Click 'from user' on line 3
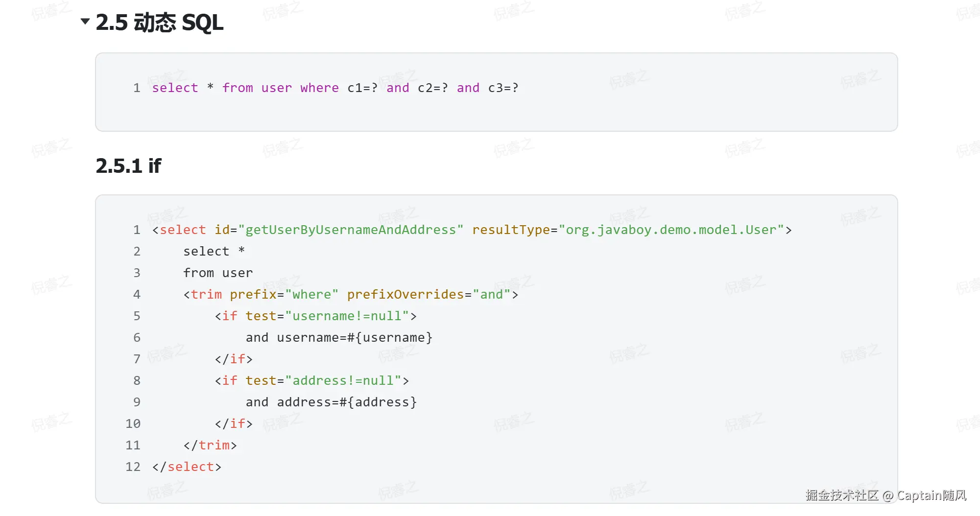980x516 pixels. click(218, 273)
